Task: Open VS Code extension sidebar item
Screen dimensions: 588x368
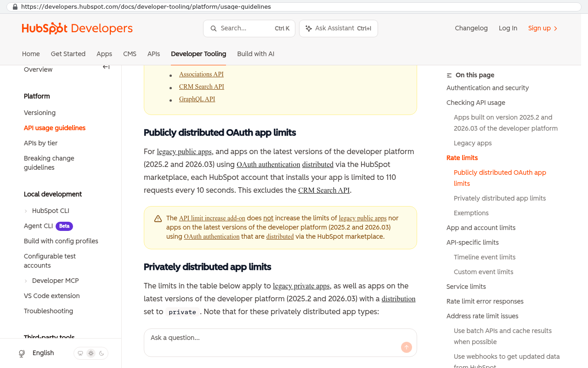Action: click(x=52, y=296)
